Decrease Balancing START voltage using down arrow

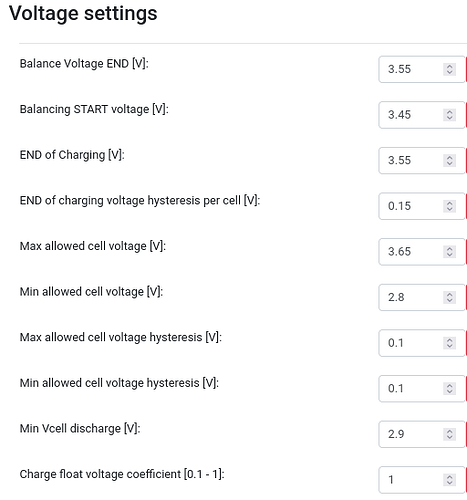449,118
